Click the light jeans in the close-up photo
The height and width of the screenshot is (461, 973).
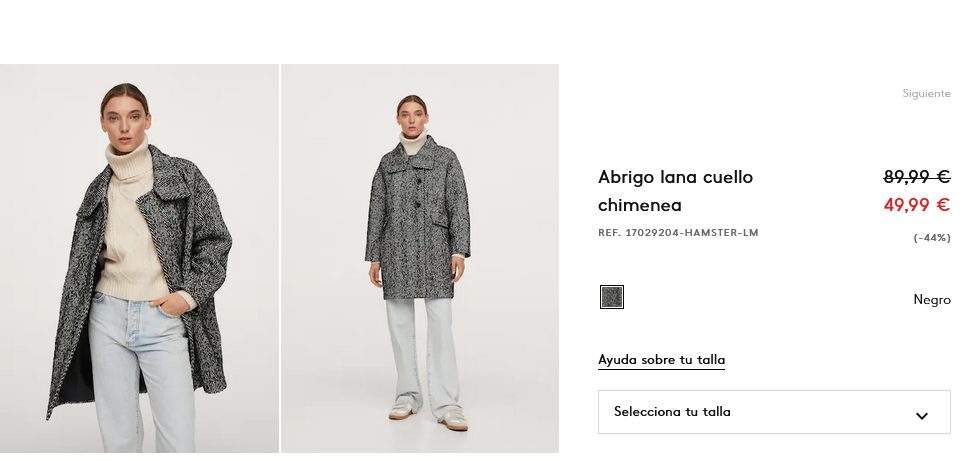(141, 372)
